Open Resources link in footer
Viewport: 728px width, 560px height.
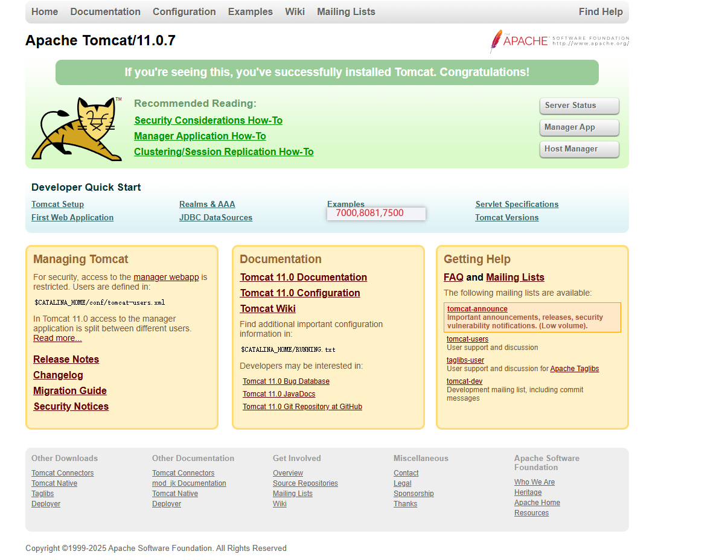(x=532, y=513)
